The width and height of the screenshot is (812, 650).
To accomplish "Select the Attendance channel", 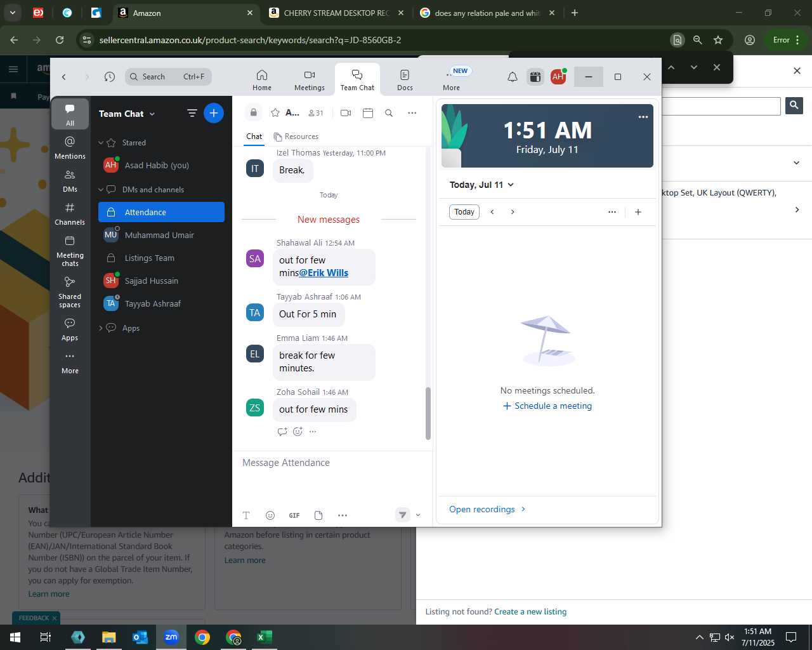I will 161,212.
